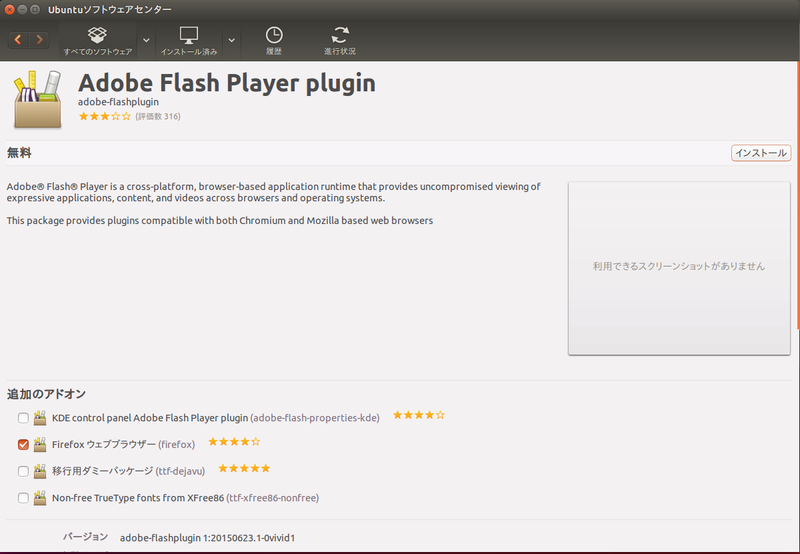Click the 追加のアドオン section heading

pyautogui.click(x=46, y=394)
